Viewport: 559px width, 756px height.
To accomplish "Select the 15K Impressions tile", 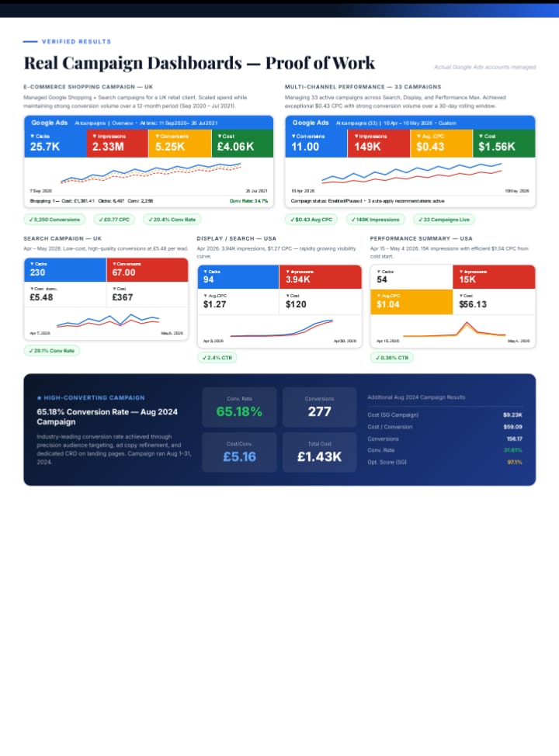I will coord(494,277).
